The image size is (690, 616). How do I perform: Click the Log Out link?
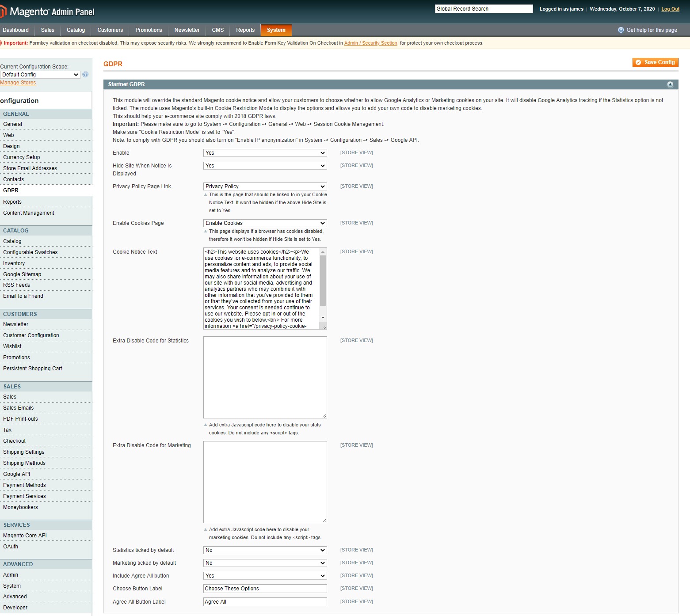tap(670, 9)
